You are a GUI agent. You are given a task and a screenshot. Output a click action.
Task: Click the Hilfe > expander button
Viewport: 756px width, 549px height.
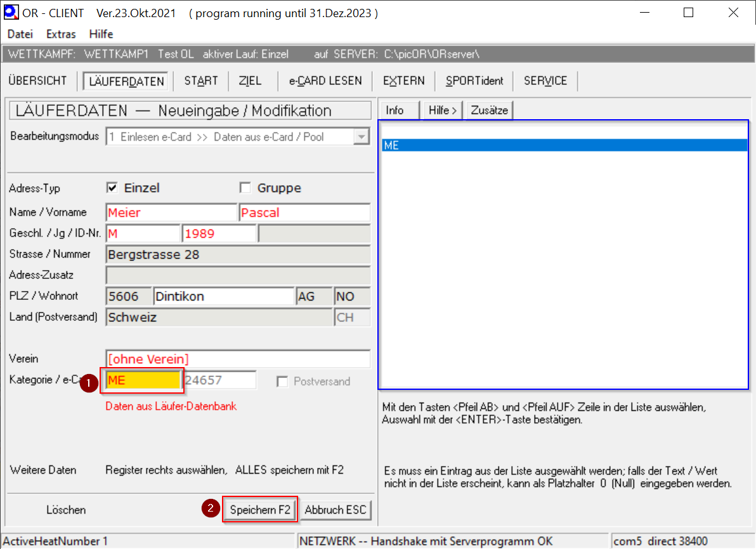[443, 110]
